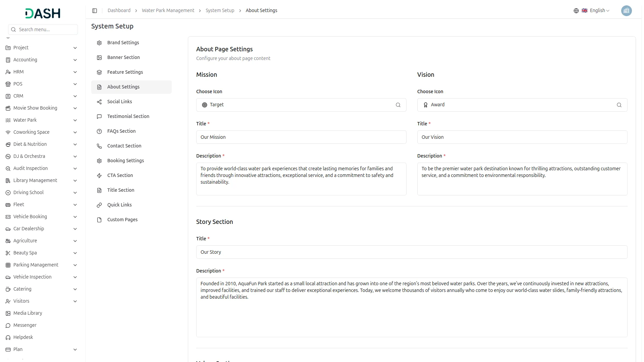Click the Award icon in Vision chooser
Screen dimensions: 644x362
tap(425, 105)
